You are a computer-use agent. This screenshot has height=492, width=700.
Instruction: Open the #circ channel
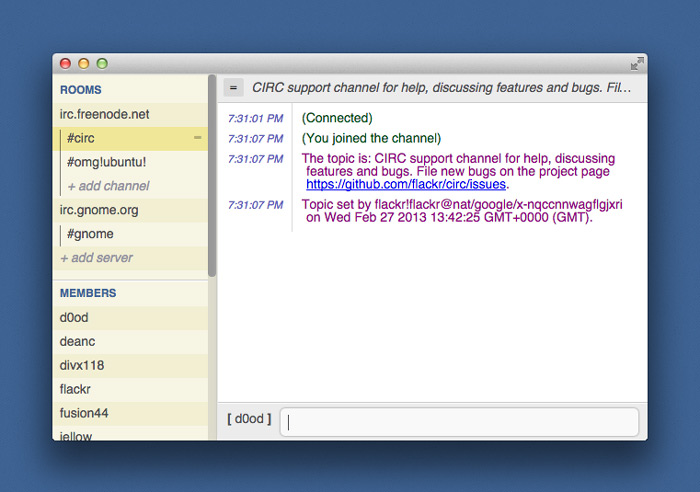tap(81, 138)
